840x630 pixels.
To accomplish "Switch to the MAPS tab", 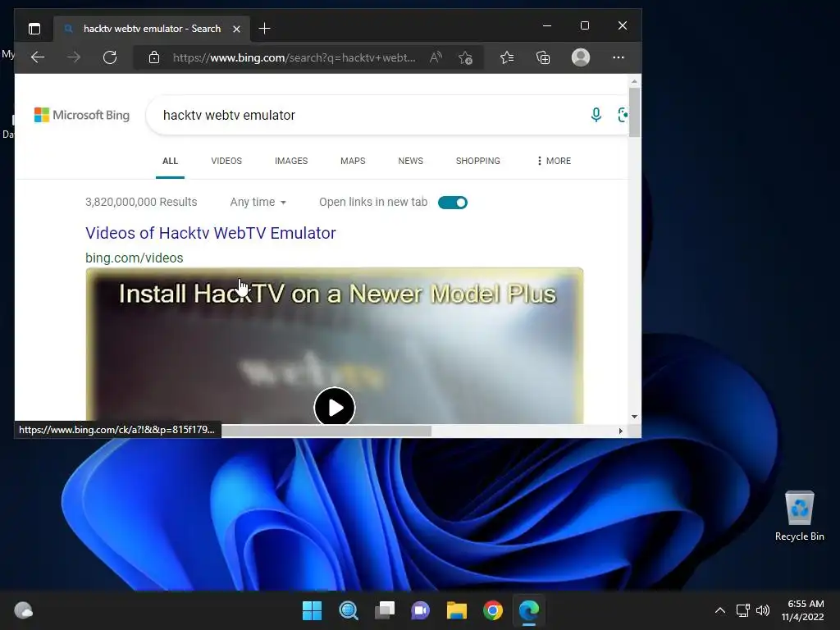I will 353,161.
